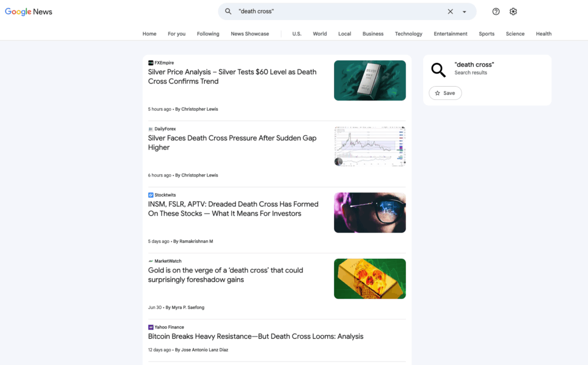588x365 pixels.
Task: Open the Settings gear icon
Action: pyautogui.click(x=513, y=11)
